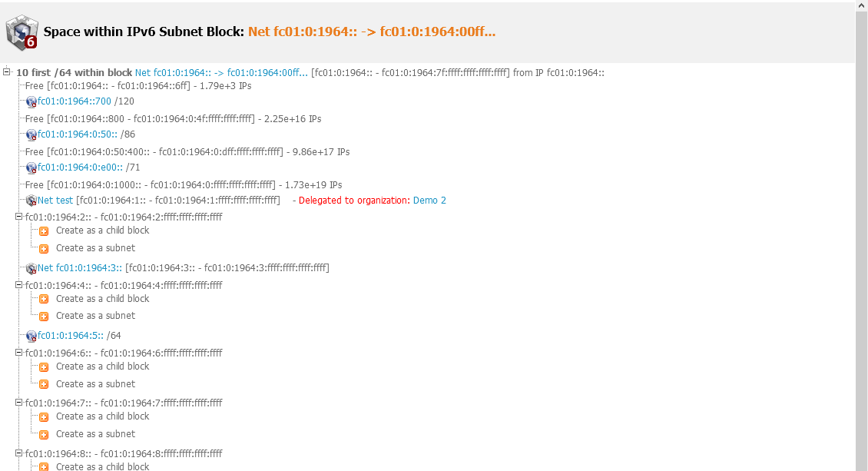This screenshot has width=868, height=471.
Task: Click subnet icon beside fc01:0:1964:0:e00::
Action: [31, 168]
